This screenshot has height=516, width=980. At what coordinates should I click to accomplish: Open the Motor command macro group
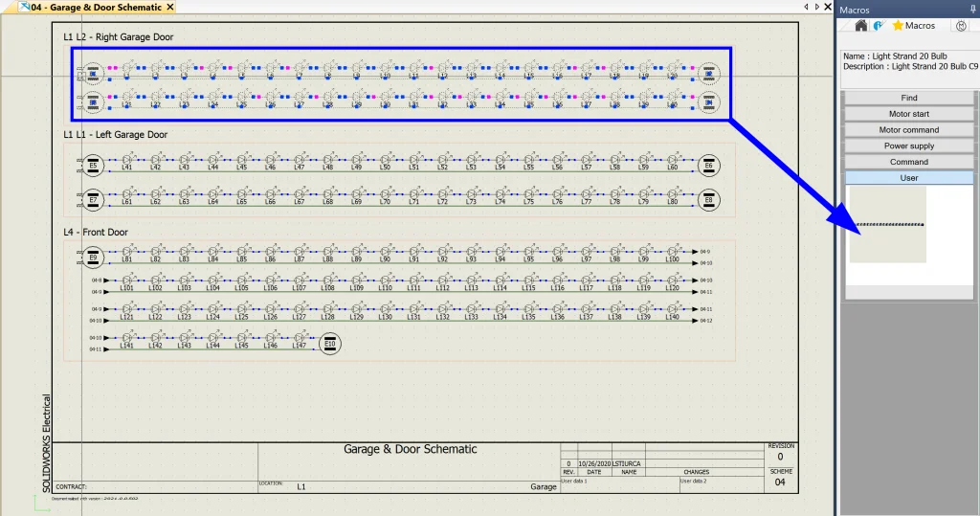[x=908, y=130]
